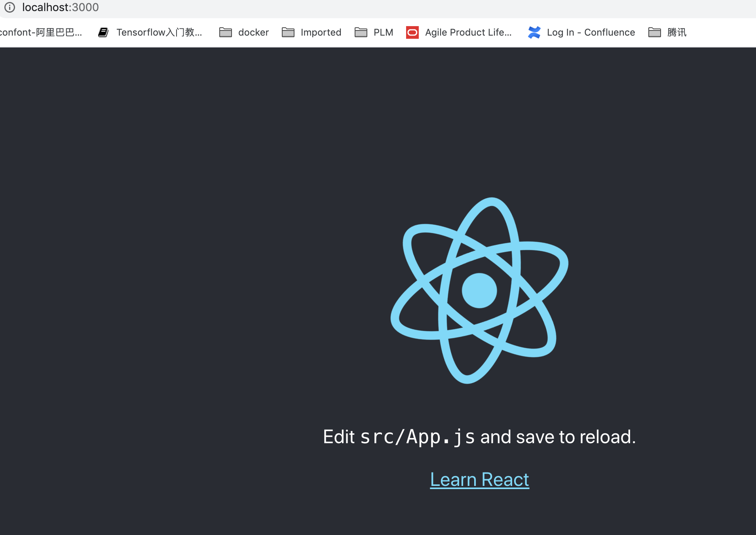The width and height of the screenshot is (756, 535).
Task: Click the blue Confluence logo icon
Action: click(534, 32)
